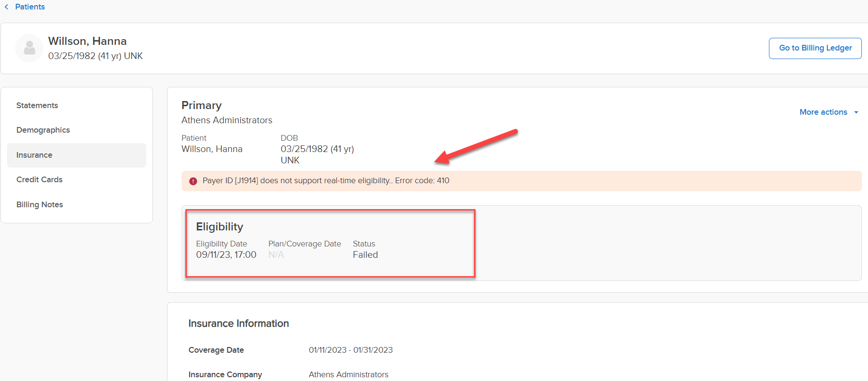Click the More actions caret arrow
The height and width of the screenshot is (381, 868).
point(856,112)
